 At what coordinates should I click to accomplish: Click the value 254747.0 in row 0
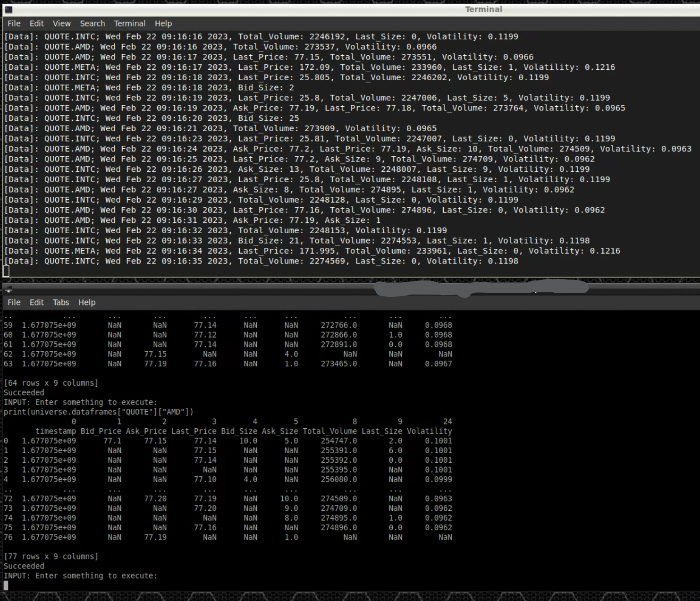[x=339, y=441]
